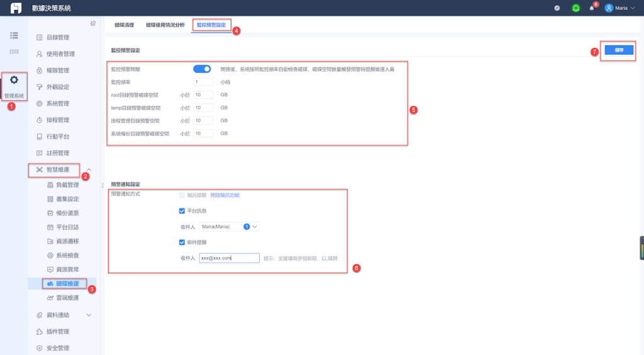This screenshot has width=644, height=355.
Task: Click the sidebar divider collapse handle
Action: 103,185
